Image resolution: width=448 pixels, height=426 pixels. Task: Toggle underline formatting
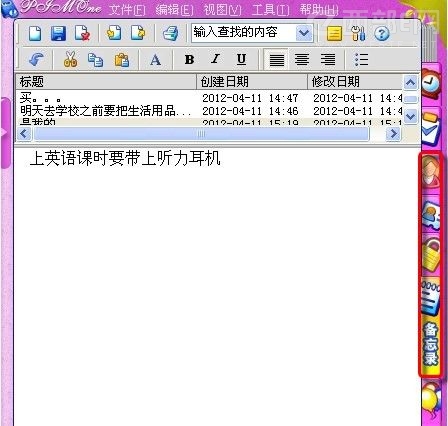pos(241,60)
